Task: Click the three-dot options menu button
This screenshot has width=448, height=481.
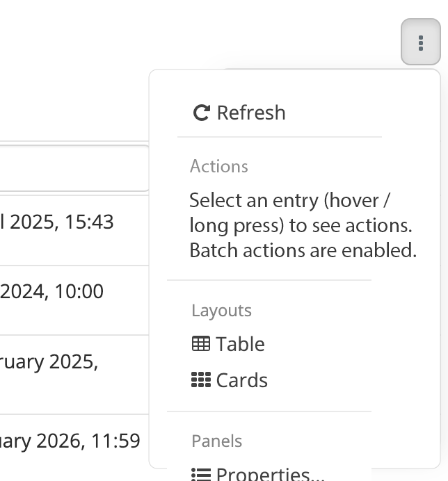Action: [x=420, y=43]
